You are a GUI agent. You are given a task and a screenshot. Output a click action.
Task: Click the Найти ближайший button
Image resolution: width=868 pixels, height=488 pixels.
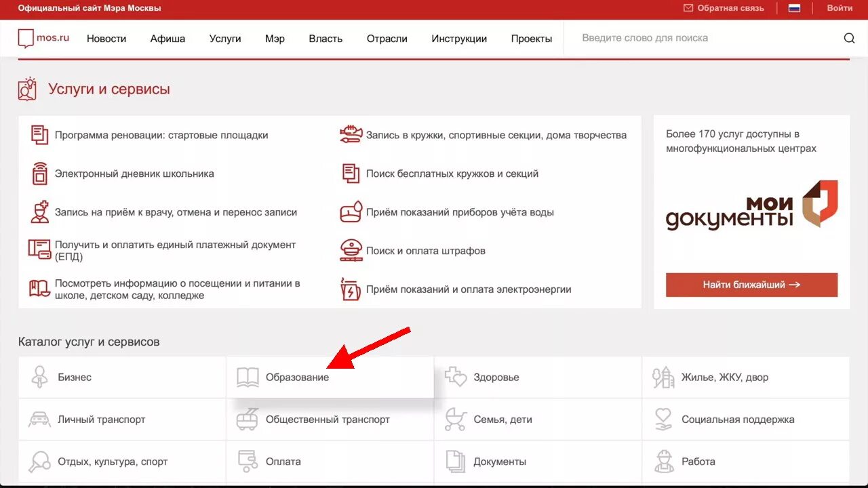click(x=751, y=285)
